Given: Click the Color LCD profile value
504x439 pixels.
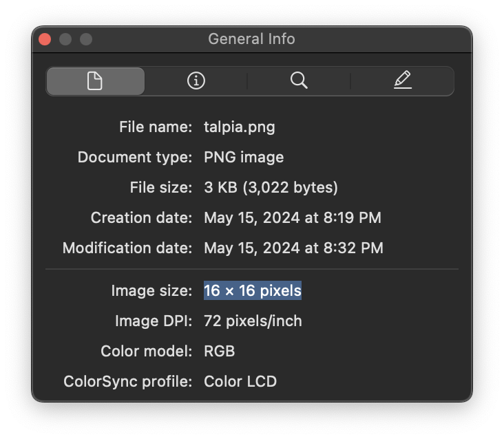Looking at the screenshot, I should pyautogui.click(x=240, y=381).
